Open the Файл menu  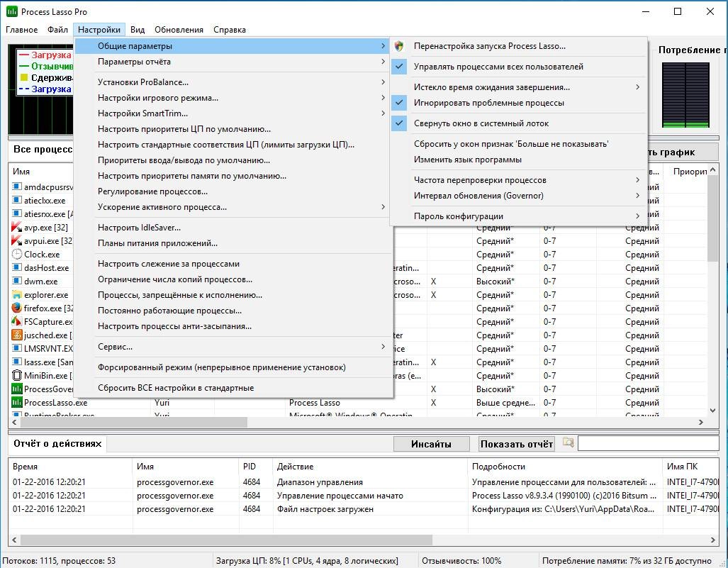(x=57, y=30)
